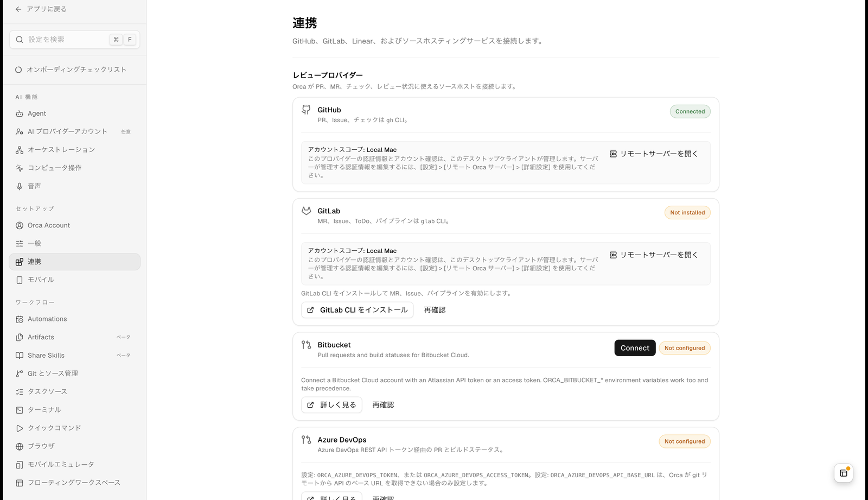Click the floating panel icon at bottom right
The height and width of the screenshot is (500, 868).
[844, 473]
